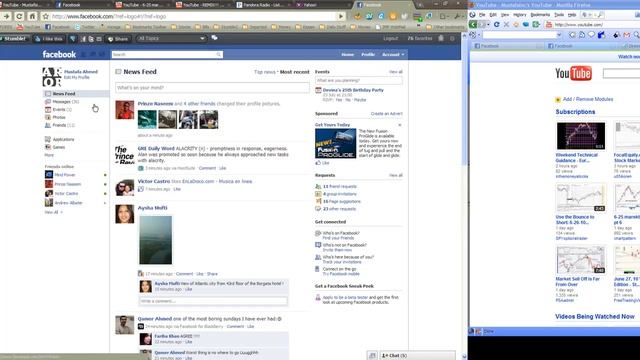The height and width of the screenshot is (360, 640).
Task: Click View All under Friends online
Action: pos(53,212)
